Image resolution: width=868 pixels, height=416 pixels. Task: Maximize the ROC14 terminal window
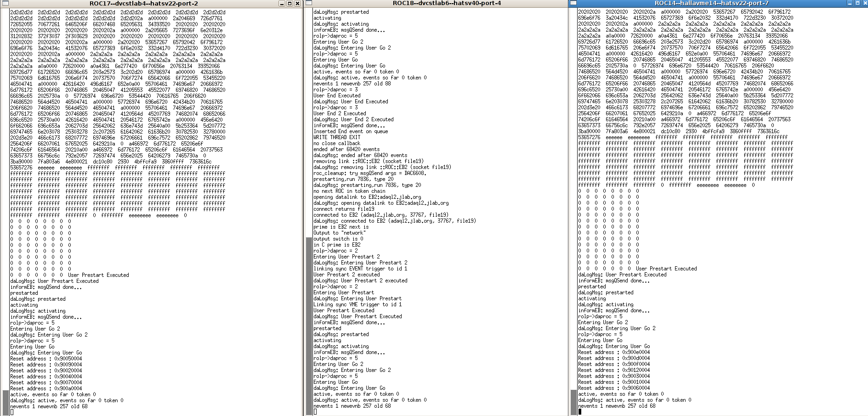[857, 3]
